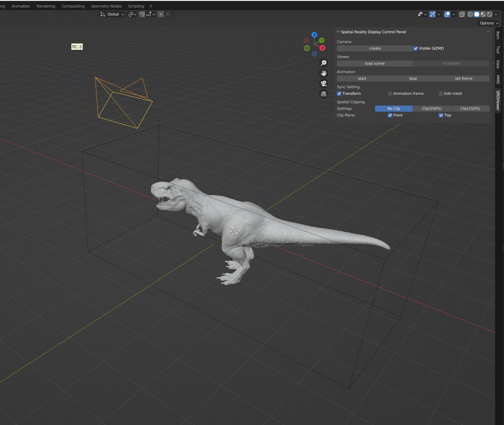Viewport: 504px width, 425px height.
Task: Toggle snapping with the magnet icon
Action: click(142, 14)
